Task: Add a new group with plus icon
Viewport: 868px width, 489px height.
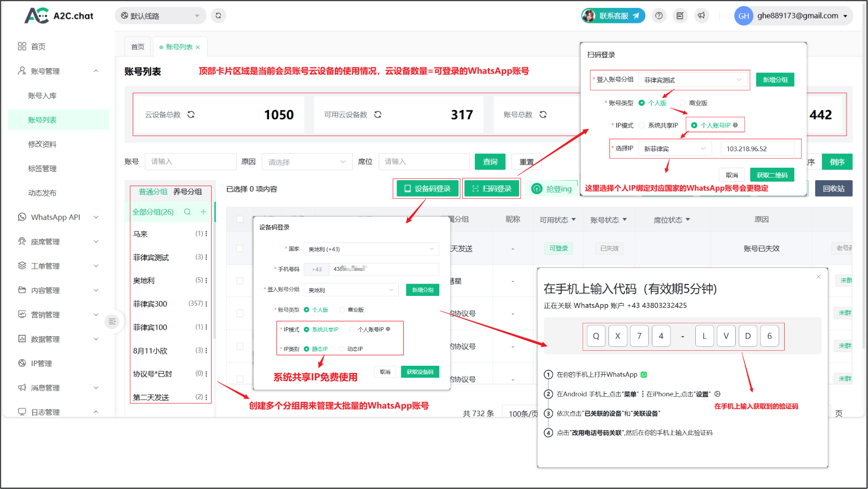Action: (203, 212)
